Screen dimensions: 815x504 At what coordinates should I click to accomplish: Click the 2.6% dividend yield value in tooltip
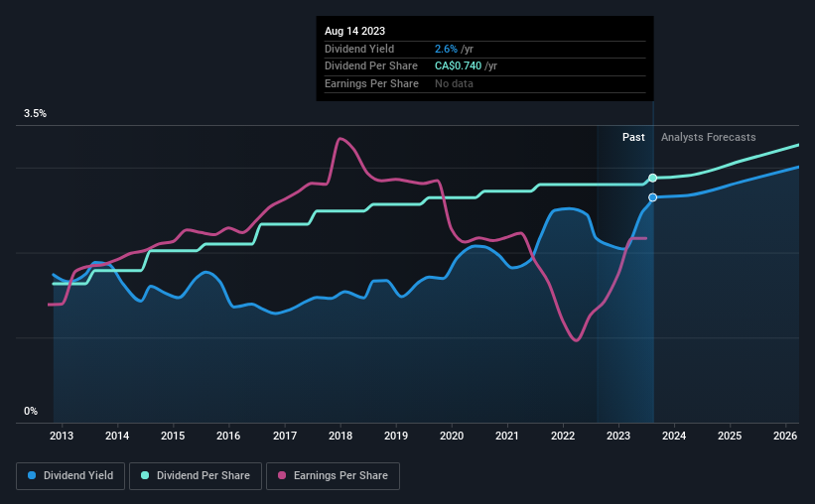pos(446,49)
